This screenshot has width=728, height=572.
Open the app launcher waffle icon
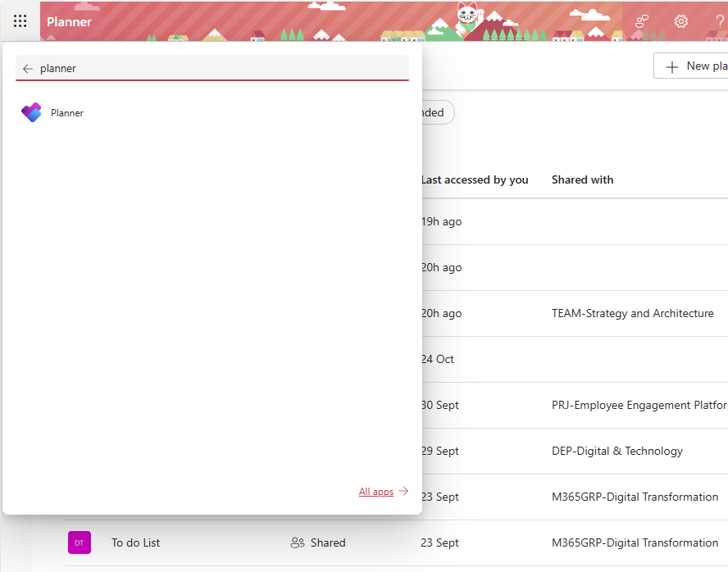pos(20,20)
